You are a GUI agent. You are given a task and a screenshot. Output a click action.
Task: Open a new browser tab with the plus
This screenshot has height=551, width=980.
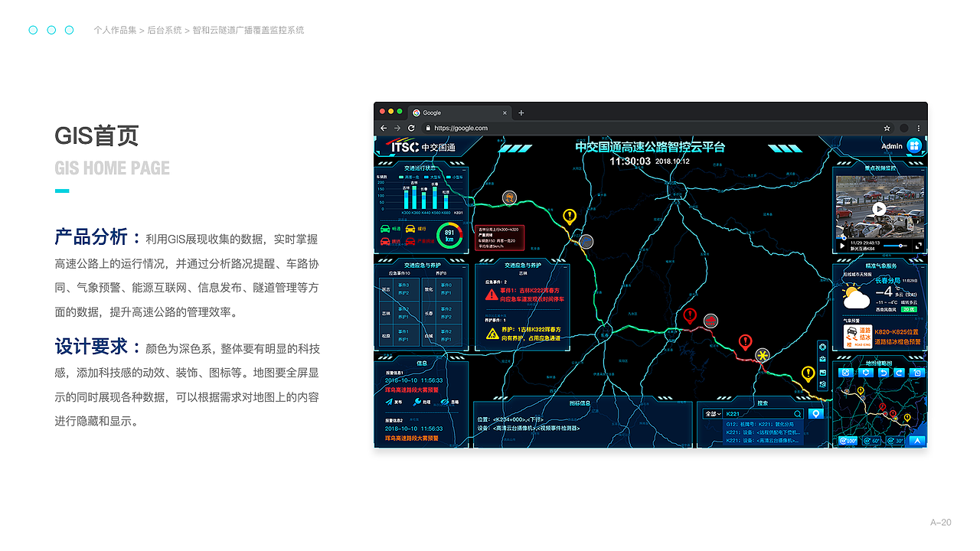click(x=521, y=112)
